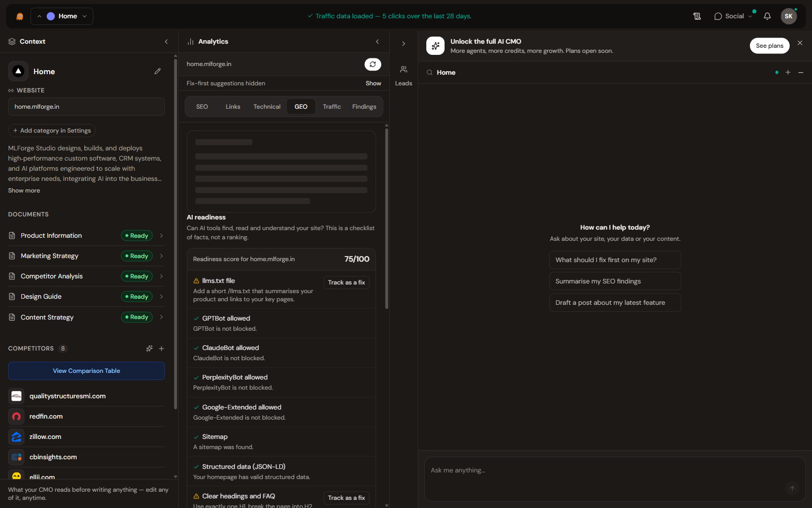Screen dimensions: 812x508
Task: Open the SK user avatar menu
Action: tap(789, 16)
